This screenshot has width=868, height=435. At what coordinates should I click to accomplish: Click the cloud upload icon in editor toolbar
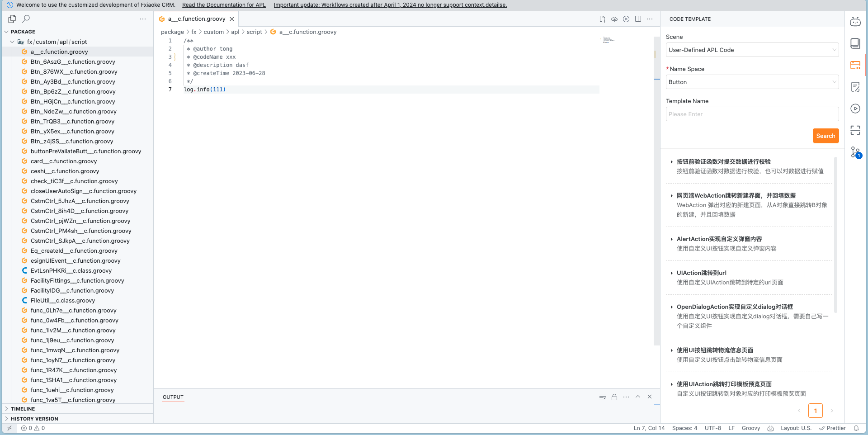point(614,19)
